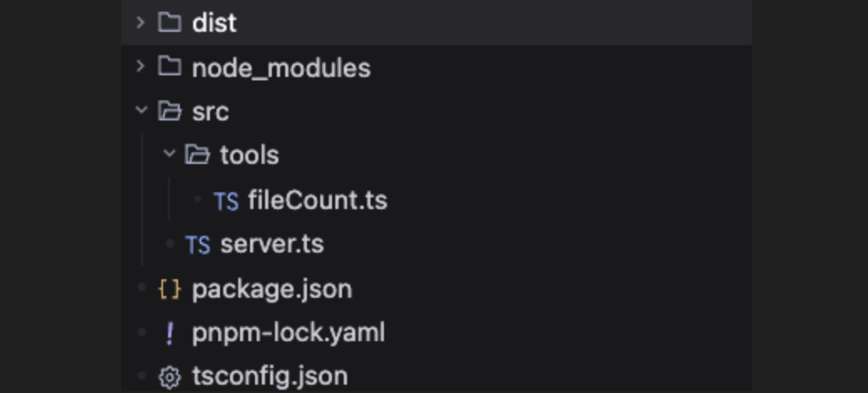Click the node_modules folder icon
Image resolution: width=868 pixels, height=393 pixels.
[x=170, y=67]
